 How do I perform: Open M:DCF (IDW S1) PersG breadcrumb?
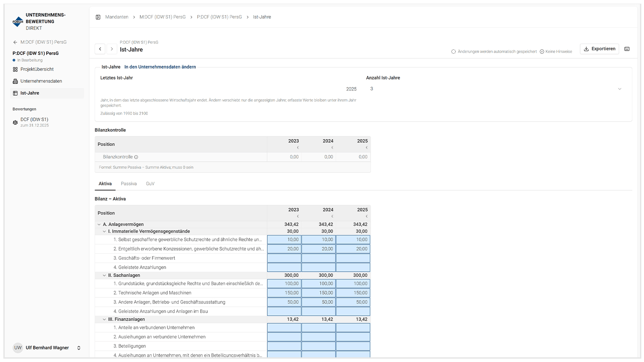pos(163,17)
